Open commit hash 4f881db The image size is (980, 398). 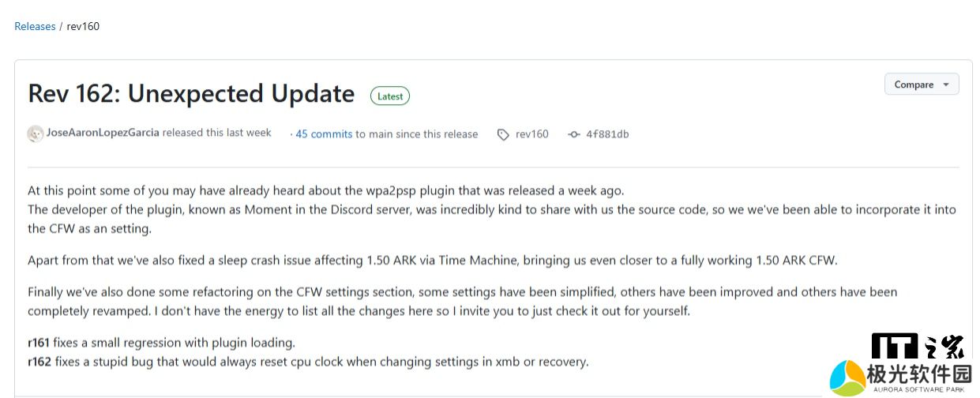tap(607, 134)
